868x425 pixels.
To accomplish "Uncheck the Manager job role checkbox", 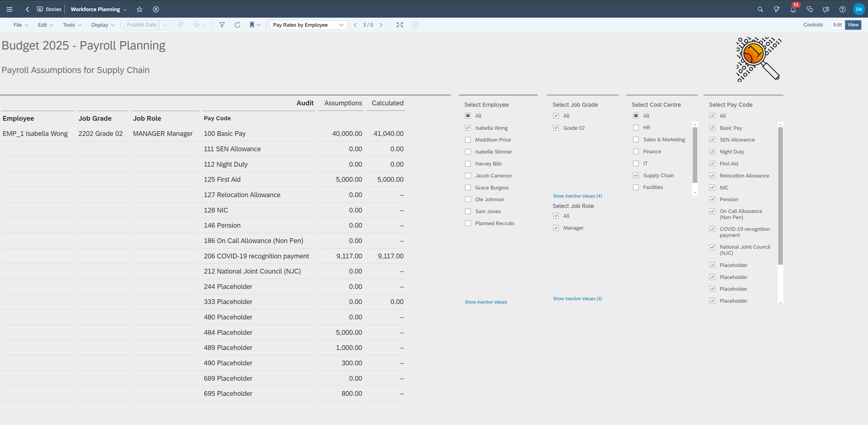I will pos(556,228).
